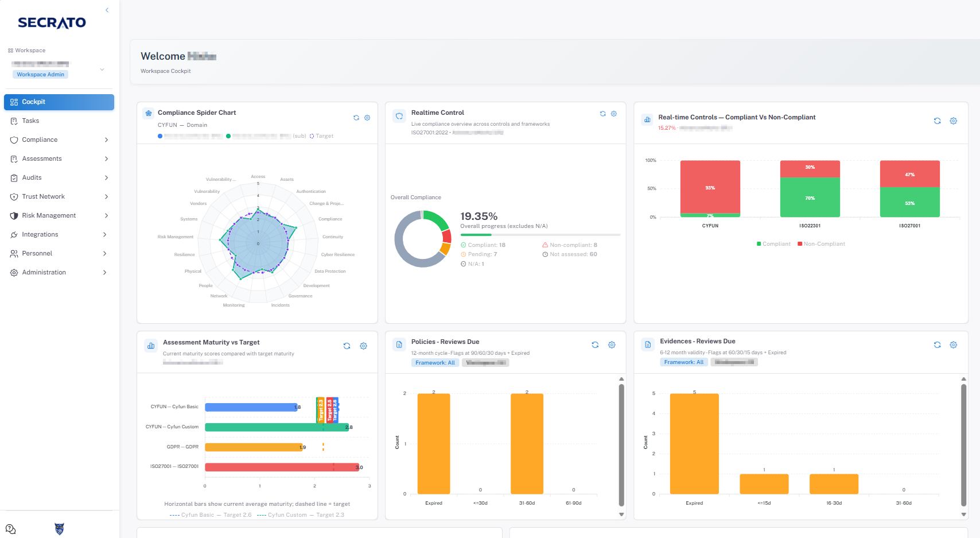Expand the Audits submenu chevron
Image resolution: width=980 pixels, height=538 pixels.
(x=106, y=177)
